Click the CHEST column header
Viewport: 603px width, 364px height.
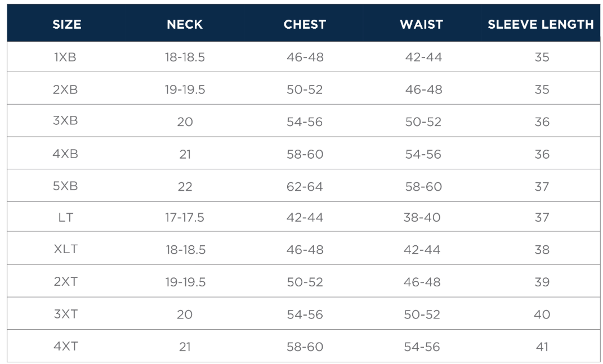305,24
